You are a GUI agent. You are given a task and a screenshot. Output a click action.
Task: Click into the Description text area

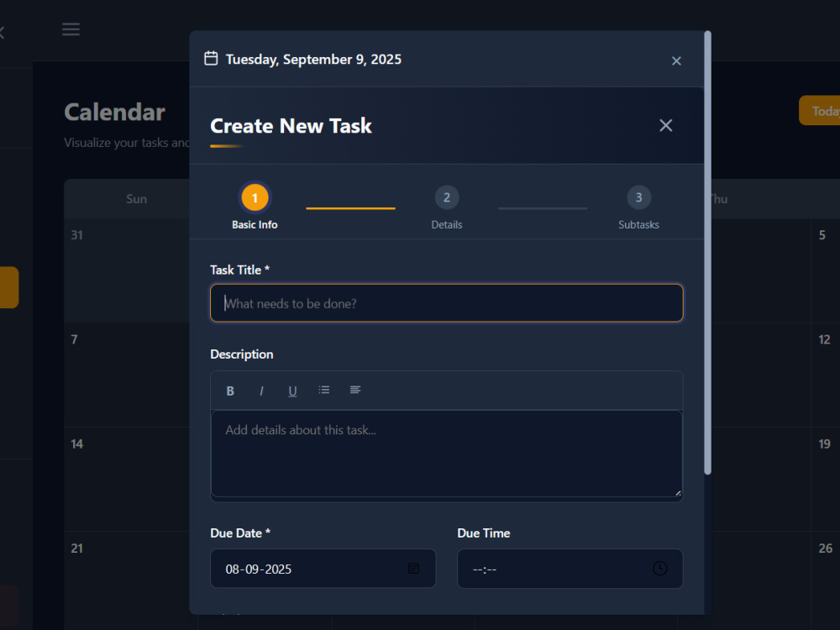(447, 454)
